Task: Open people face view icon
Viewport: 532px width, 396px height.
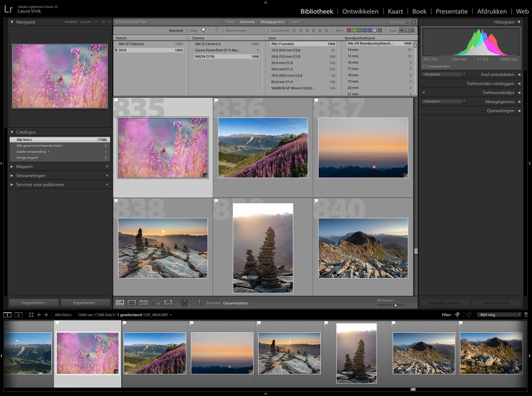Action: pos(168,303)
